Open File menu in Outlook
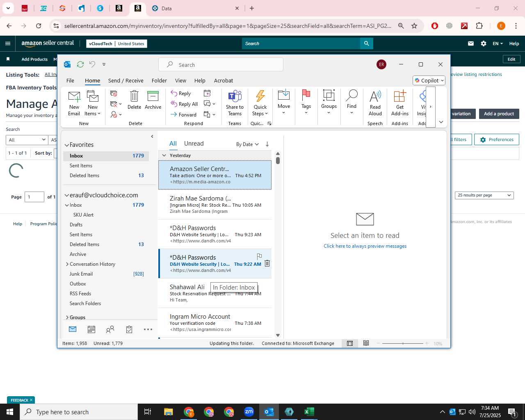The width and height of the screenshot is (525, 420). (70, 80)
